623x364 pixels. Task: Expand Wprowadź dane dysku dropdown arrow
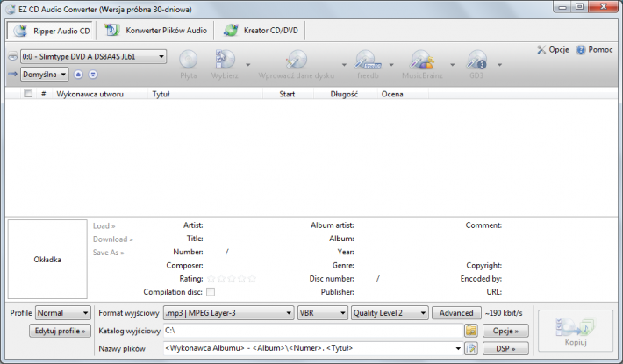coord(344,64)
